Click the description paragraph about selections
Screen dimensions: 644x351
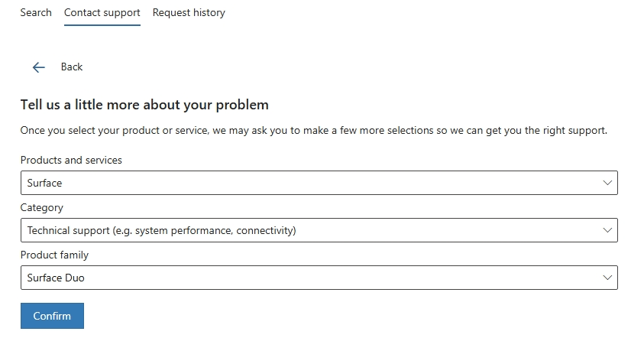313,130
